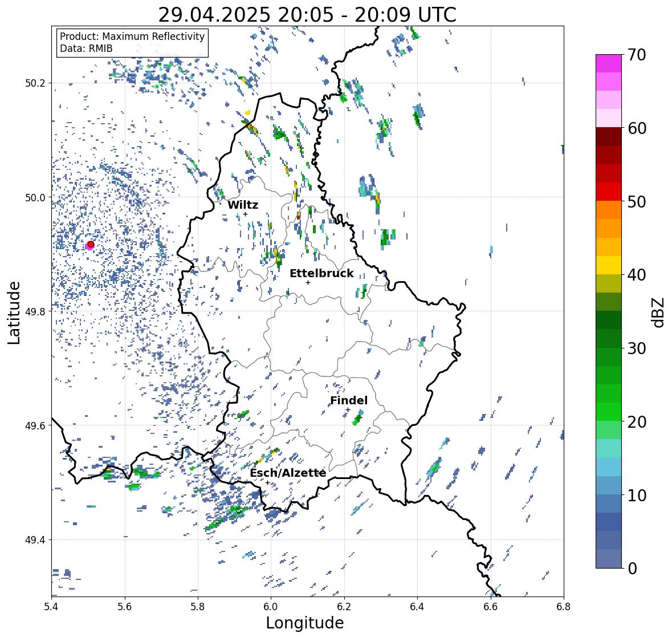Click the plot title '29.04.2025 20:05 - 20:09 UTC'

[307, 15]
